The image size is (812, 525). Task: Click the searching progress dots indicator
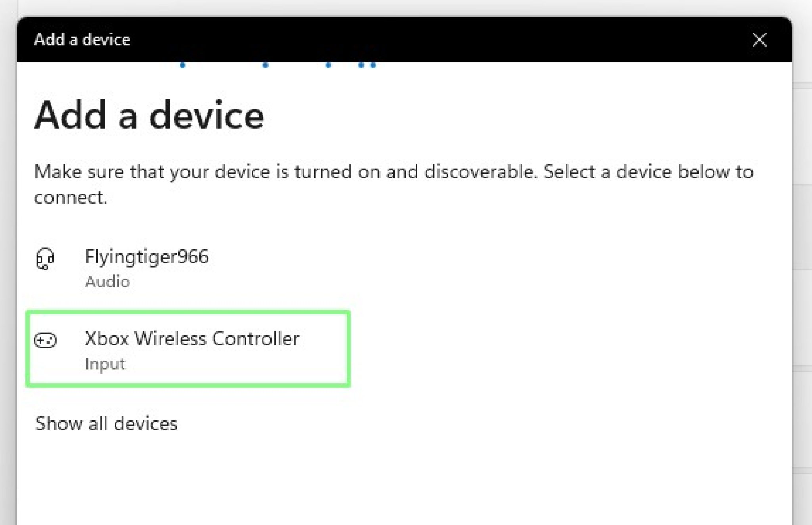(278, 65)
